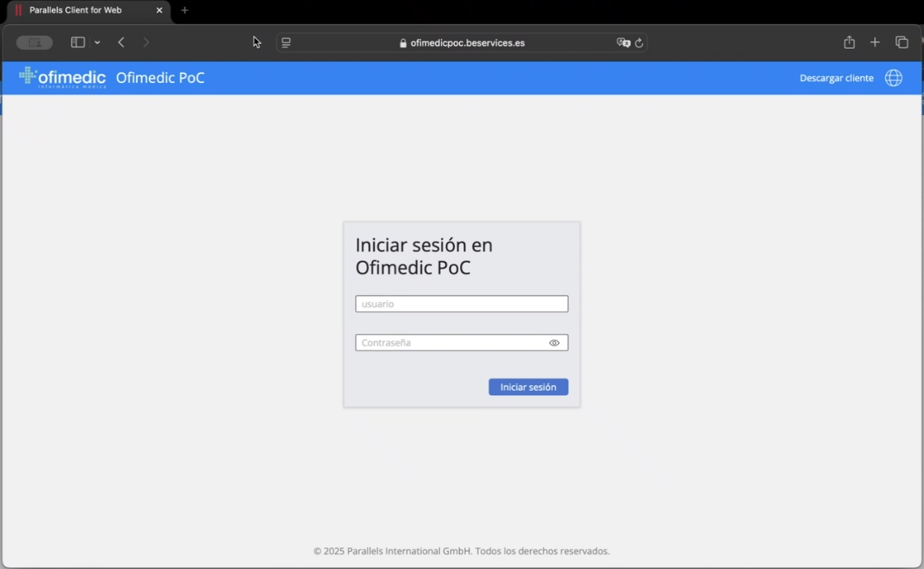Focus the usuario input field
This screenshot has width=924, height=569.
click(x=461, y=304)
